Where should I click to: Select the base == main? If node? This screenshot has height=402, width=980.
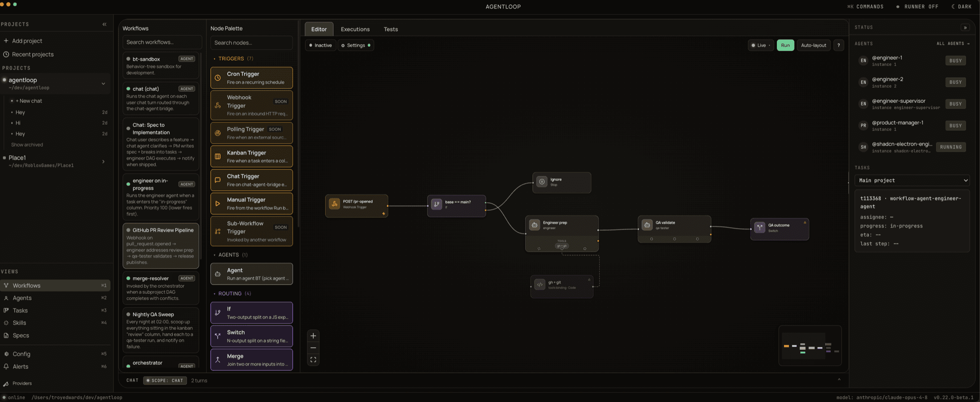tap(456, 206)
